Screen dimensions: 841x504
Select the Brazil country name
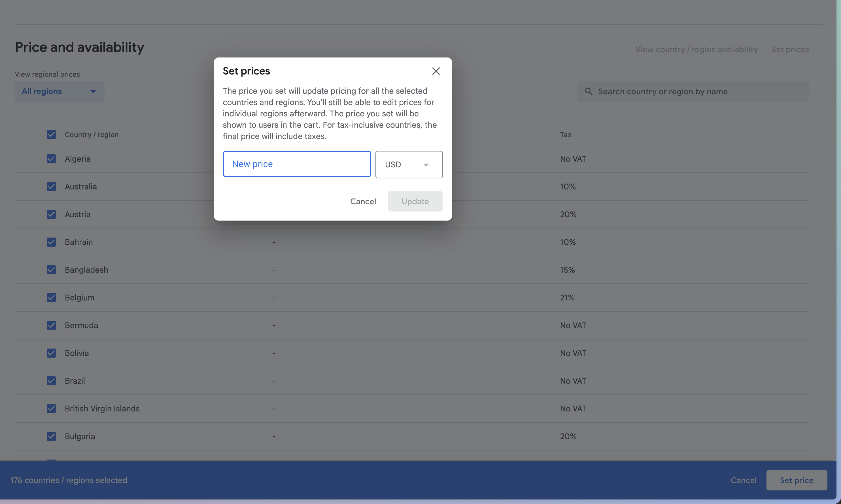pyautogui.click(x=75, y=381)
